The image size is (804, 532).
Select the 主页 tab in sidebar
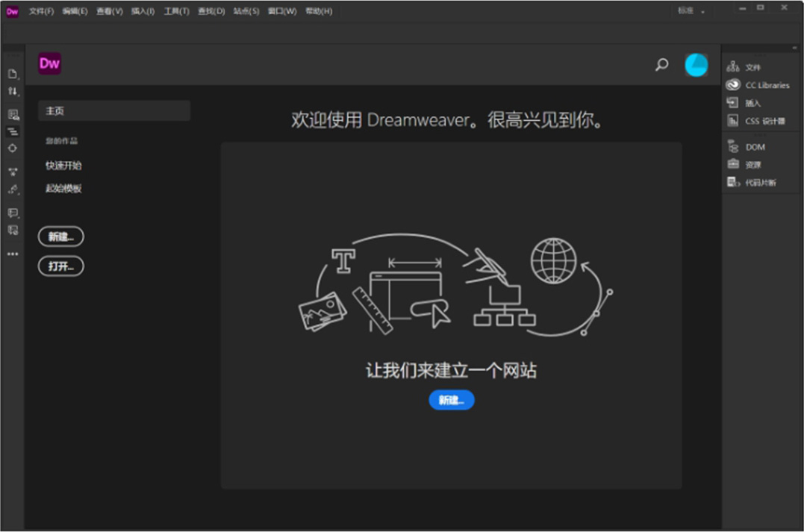[113, 110]
